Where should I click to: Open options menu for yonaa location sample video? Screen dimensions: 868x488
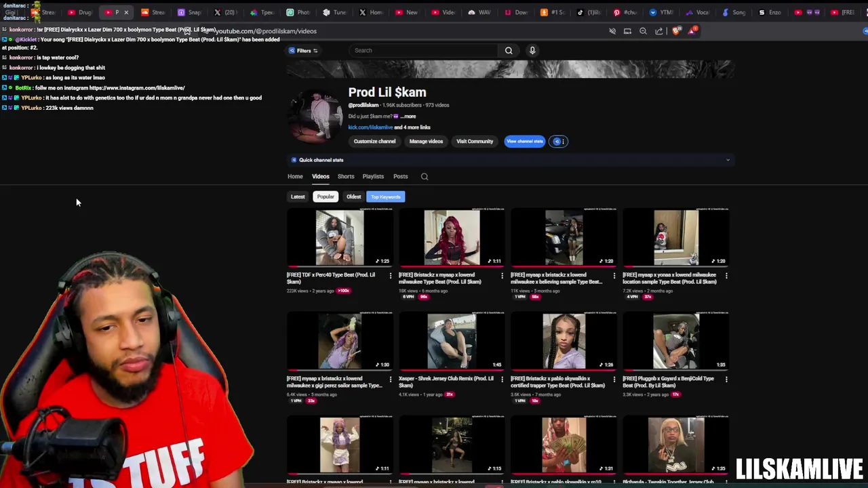click(x=726, y=276)
